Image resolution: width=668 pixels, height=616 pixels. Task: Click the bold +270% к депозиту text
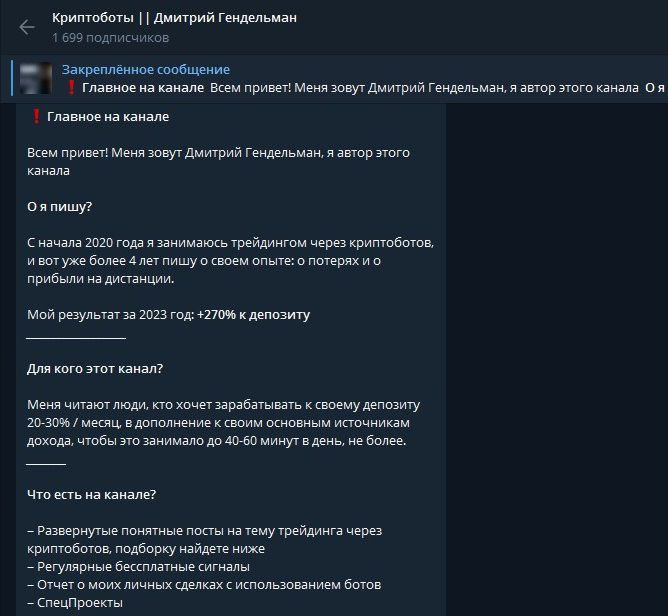pos(254,315)
